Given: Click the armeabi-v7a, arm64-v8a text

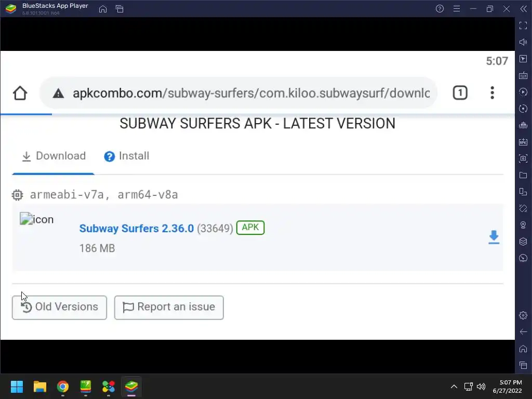Looking at the screenshot, I should pyautogui.click(x=104, y=195).
